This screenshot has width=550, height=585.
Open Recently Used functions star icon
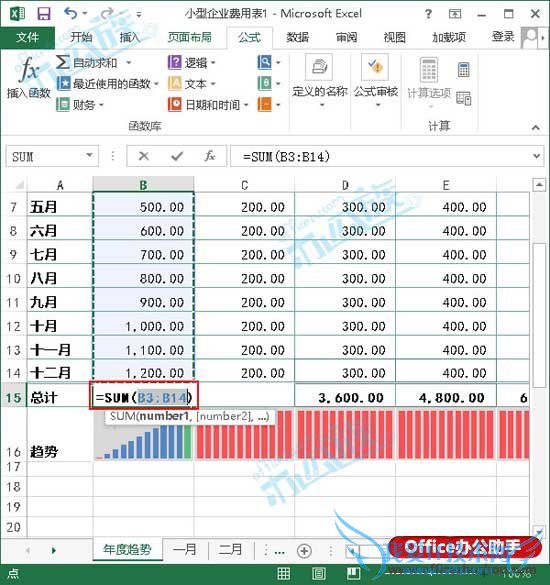[x=63, y=83]
